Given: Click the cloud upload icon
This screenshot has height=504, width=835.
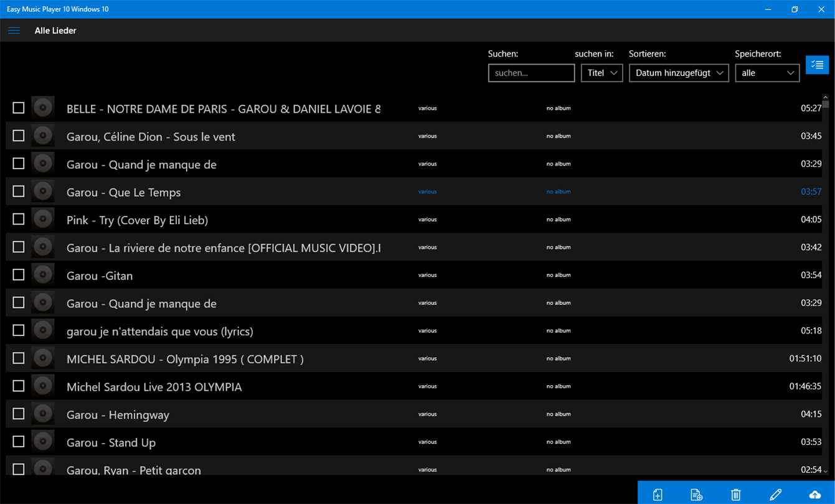Looking at the screenshot, I should 814,495.
